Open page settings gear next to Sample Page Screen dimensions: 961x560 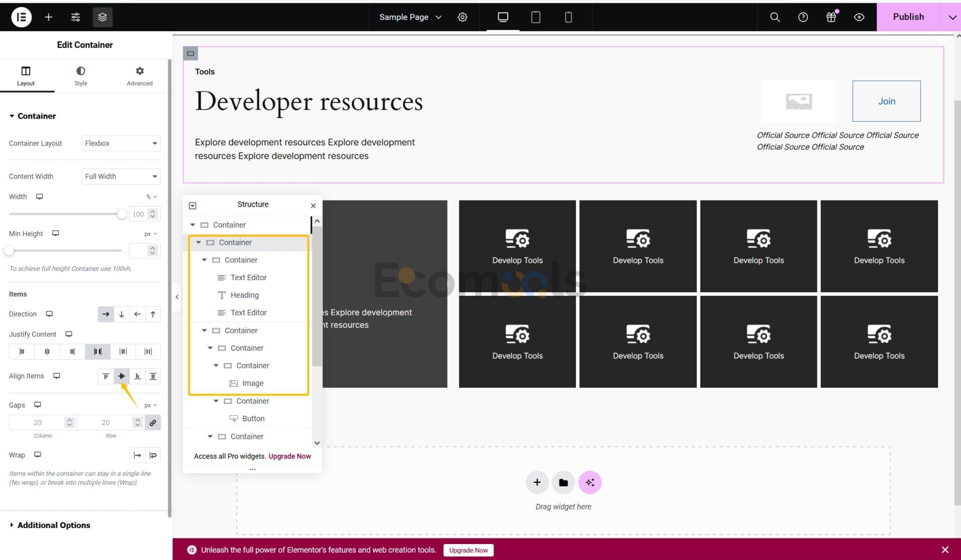pyautogui.click(x=462, y=17)
